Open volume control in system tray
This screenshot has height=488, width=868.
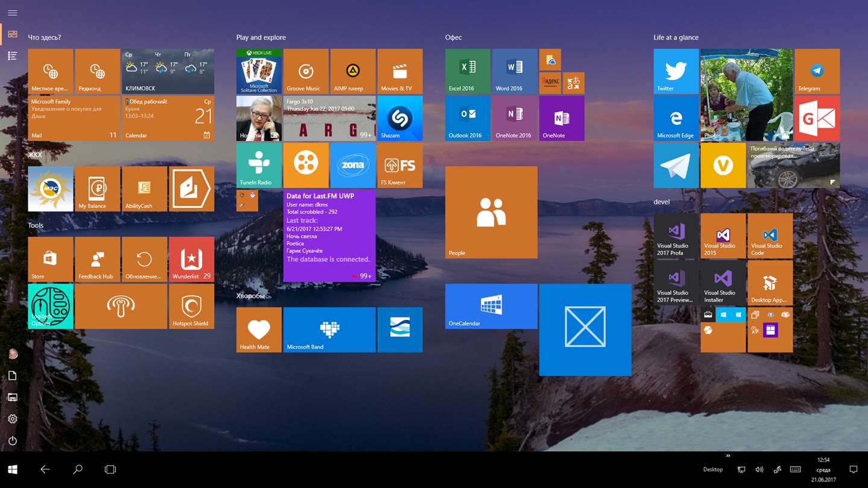pos(759,469)
